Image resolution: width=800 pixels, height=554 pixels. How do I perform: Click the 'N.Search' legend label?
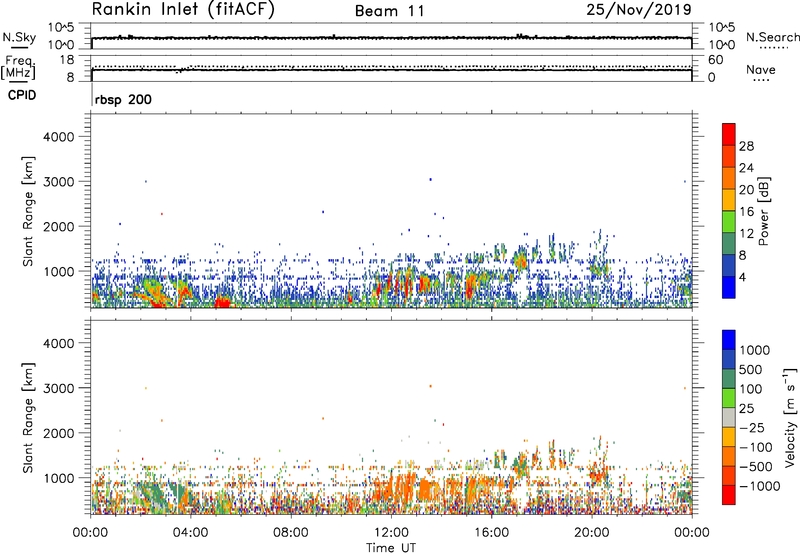(772, 37)
